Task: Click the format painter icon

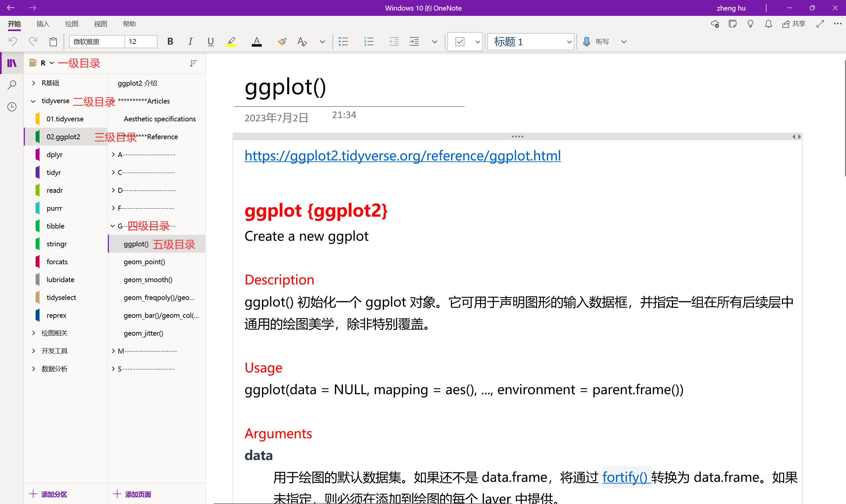Action: click(282, 41)
